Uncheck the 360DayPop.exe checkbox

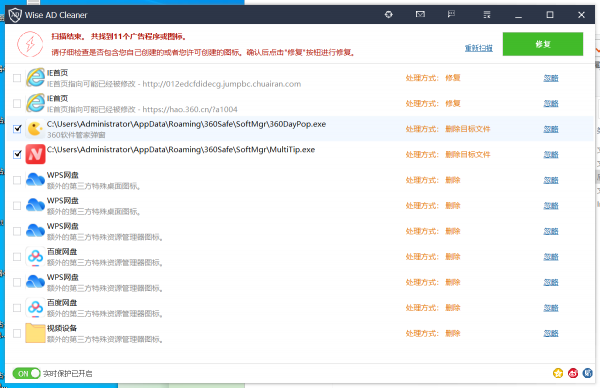[17, 129]
